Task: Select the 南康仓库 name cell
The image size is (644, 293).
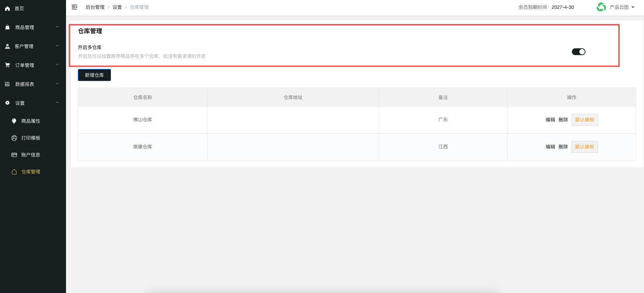Action: pos(142,147)
